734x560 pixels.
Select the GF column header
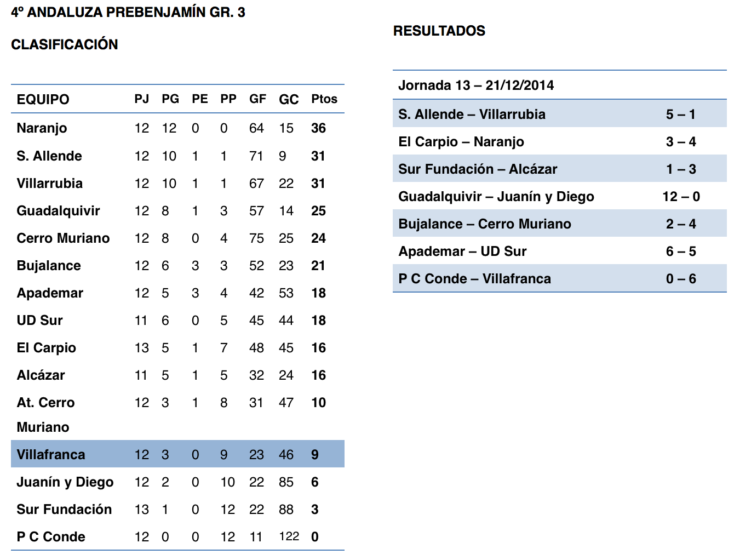[257, 99]
